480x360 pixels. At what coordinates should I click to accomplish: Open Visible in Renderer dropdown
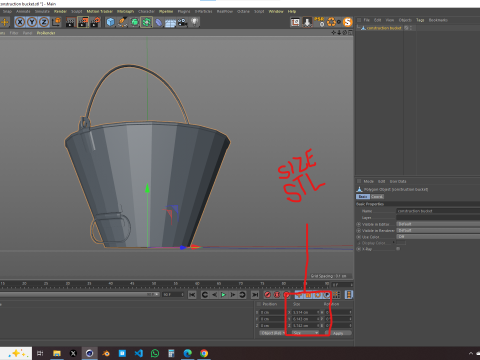pos(438,230)
